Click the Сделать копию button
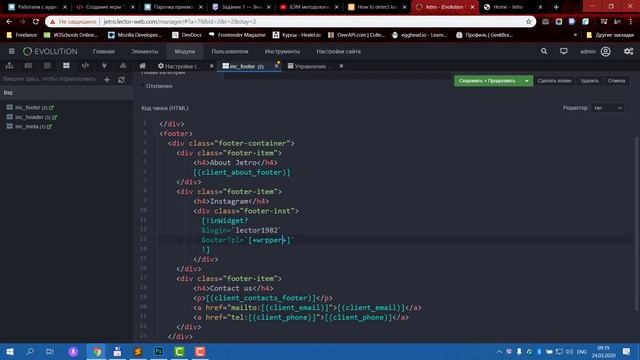640x360 pixels. tap(554, 81)
